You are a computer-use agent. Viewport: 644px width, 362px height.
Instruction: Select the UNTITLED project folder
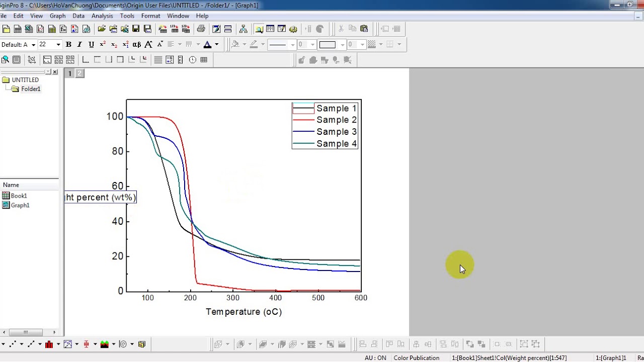point(25,80)
